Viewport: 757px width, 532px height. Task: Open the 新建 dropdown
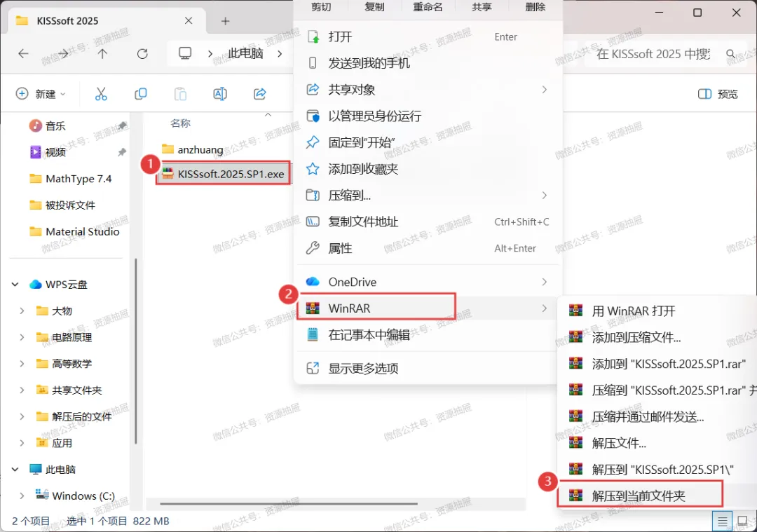(41, 94)
